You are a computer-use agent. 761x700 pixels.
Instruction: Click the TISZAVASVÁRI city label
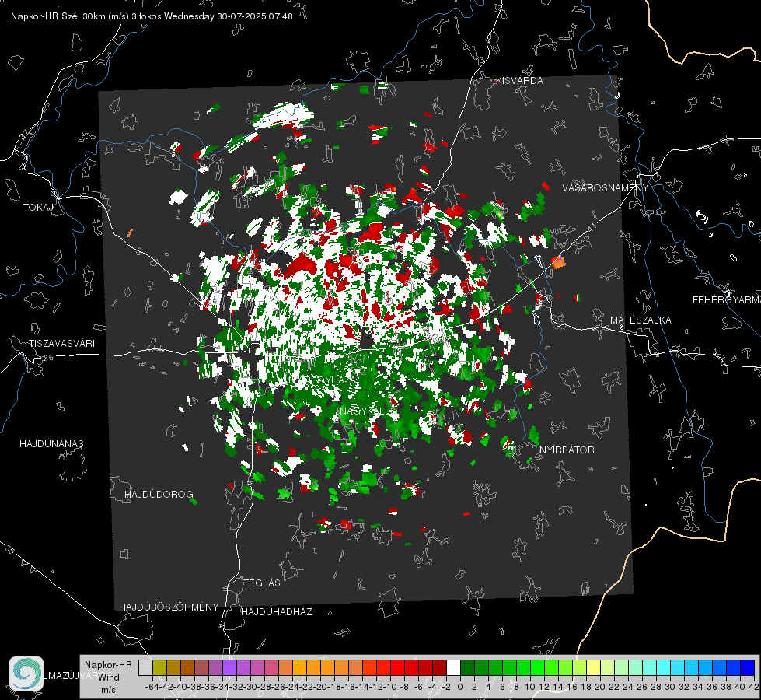pyautogui.click(x=61, y=344)
